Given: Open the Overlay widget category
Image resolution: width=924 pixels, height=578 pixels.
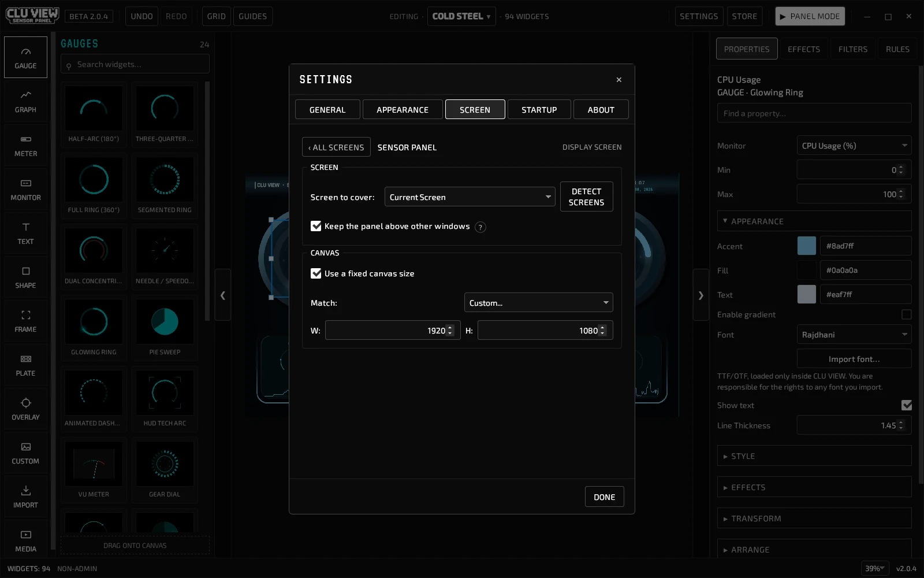Looking at the screenshot, I should (25, 409).
